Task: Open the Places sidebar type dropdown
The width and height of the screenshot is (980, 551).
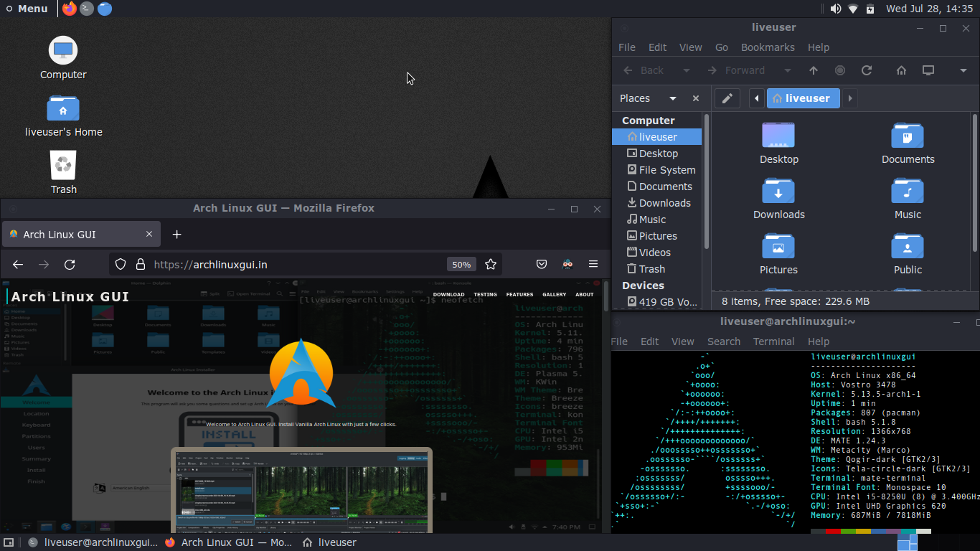Action: click(672, 98)
